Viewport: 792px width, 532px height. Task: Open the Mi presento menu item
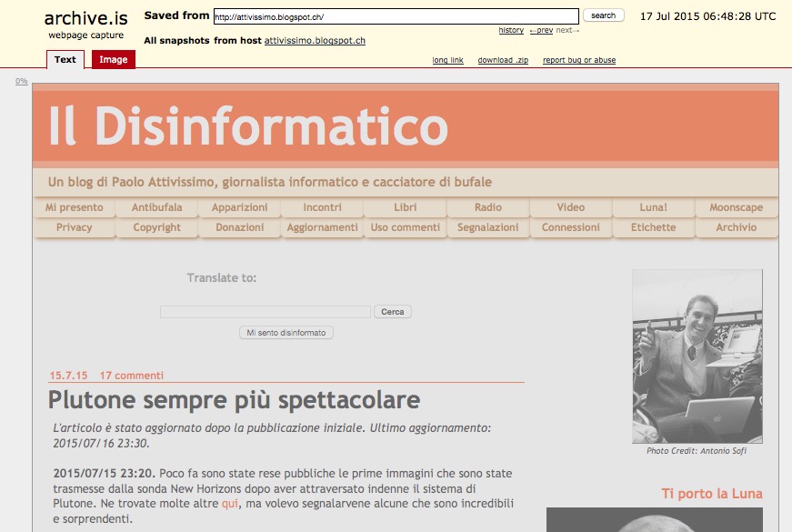(75, 207)
